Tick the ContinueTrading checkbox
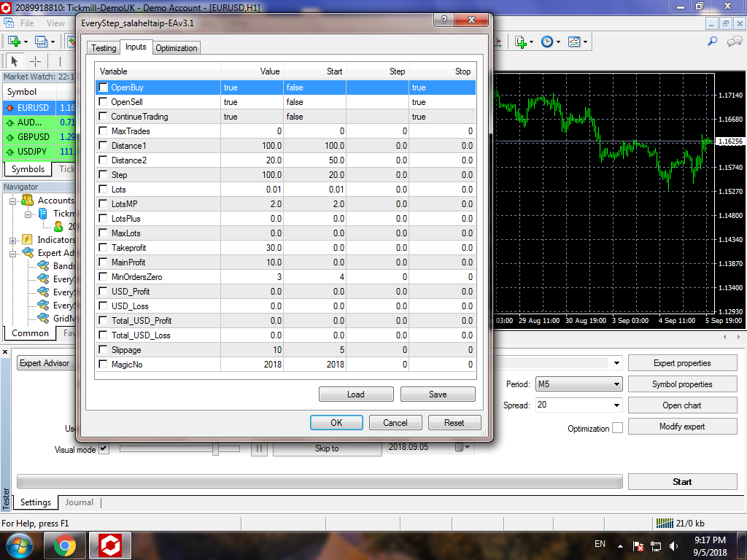The width and height of the screenshot is (747, 560). (103, 116)
